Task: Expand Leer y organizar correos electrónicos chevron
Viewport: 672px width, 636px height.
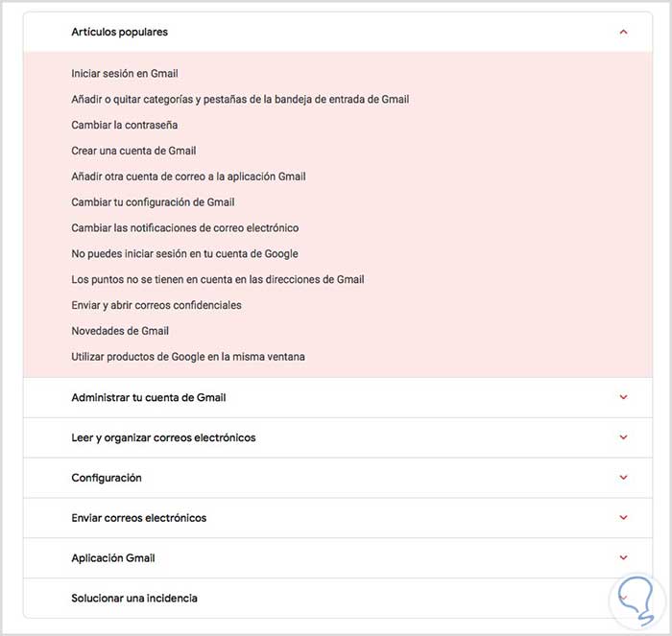Action: [623, 437]
